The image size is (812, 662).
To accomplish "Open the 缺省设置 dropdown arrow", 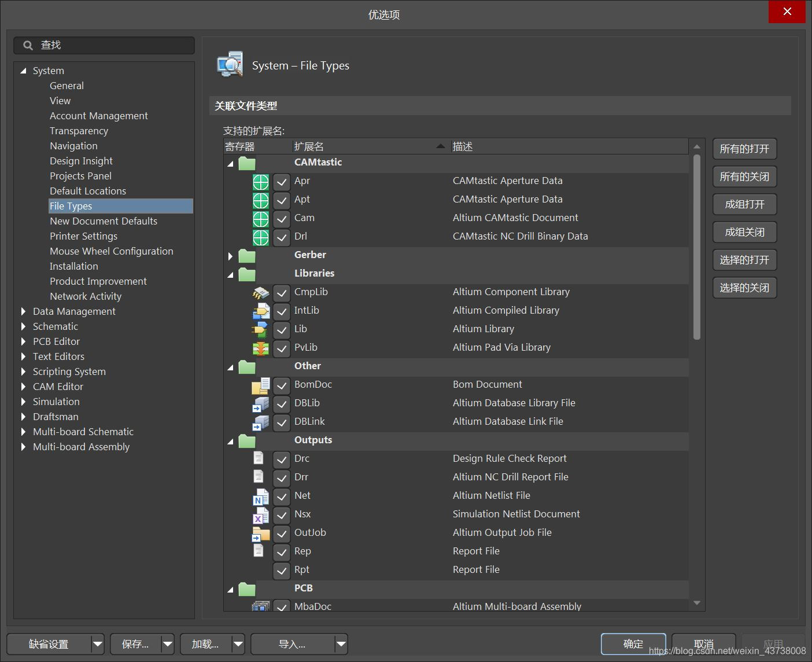I will pos(98,644).
